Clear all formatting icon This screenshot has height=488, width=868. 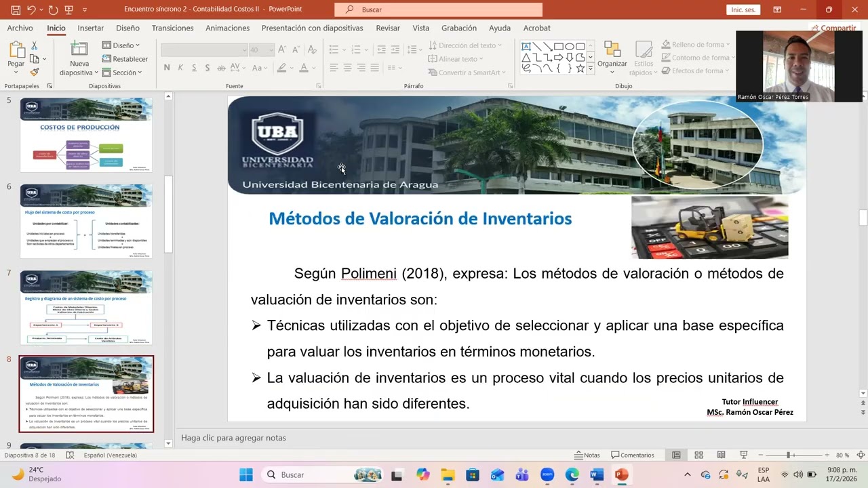point(312,49)
